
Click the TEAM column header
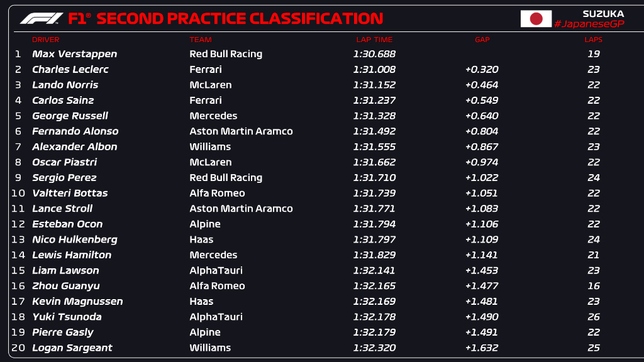[x=201, y=40]
